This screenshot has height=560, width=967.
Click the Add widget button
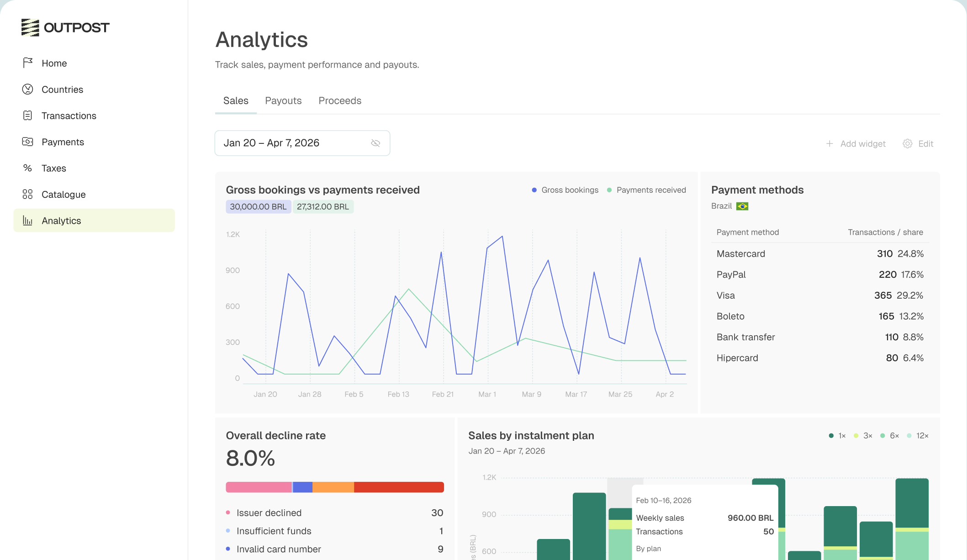(x=856, y=143)
